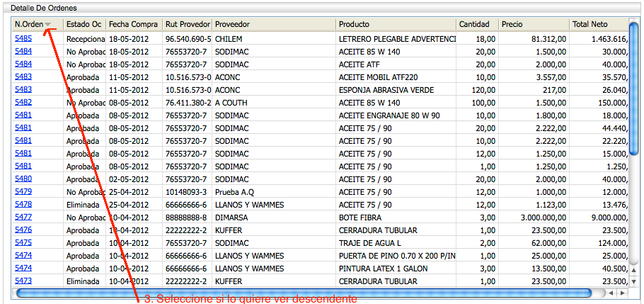644x304 pixels.
Task: Select the Rut cell 76.411.380-2
Action: pyautogui.click(x=188, y=103)
